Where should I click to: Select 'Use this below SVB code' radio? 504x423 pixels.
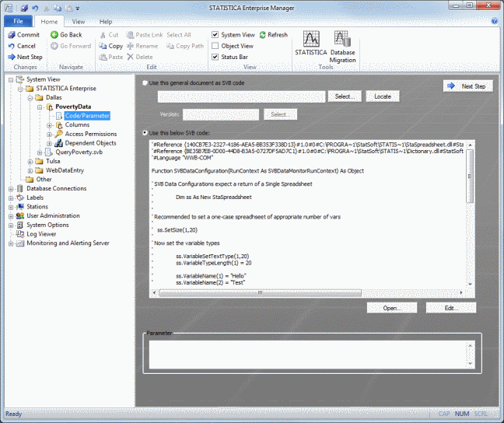[x=145, y=133]
